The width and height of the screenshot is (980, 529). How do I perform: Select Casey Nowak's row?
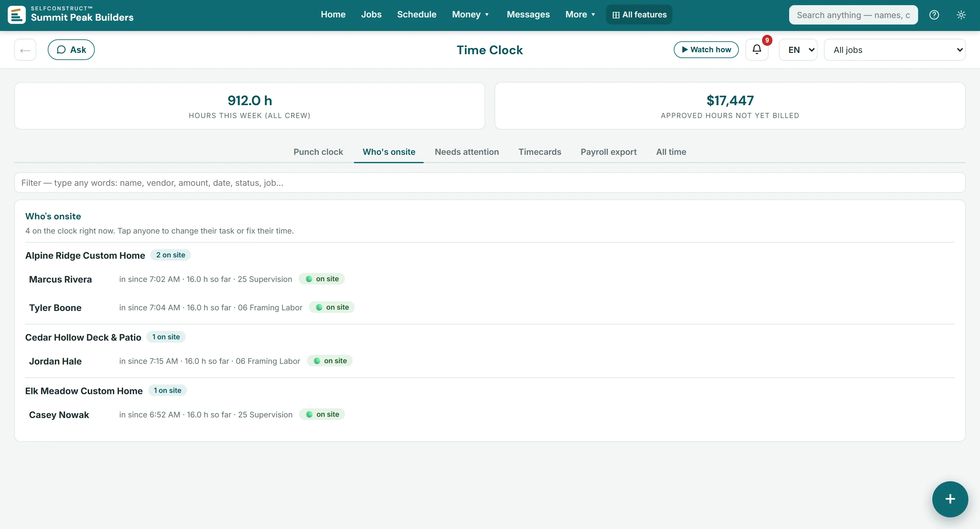point(490,414)
